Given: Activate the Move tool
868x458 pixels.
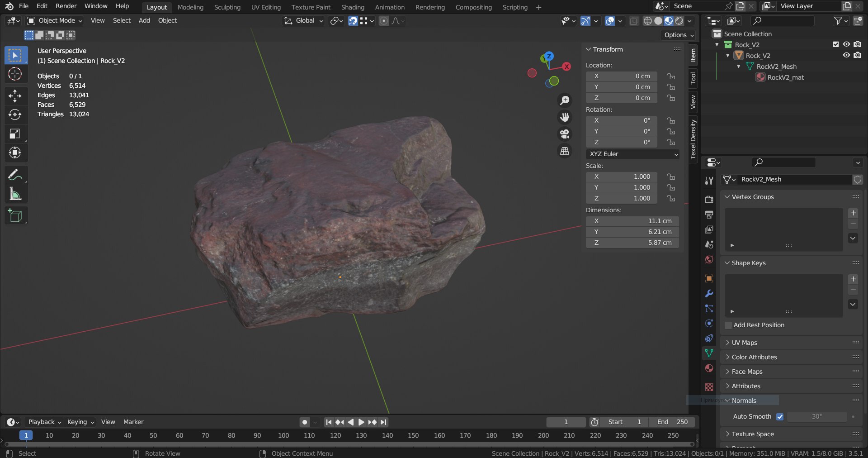Looking at the screenshot, I should [x=15, y=95].
